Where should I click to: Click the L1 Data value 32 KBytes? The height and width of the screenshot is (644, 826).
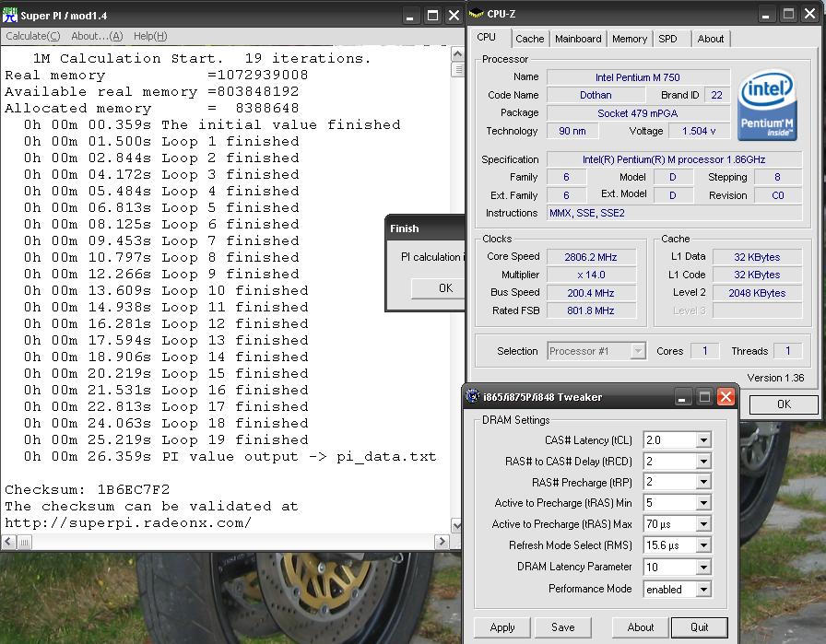(757, 257)
